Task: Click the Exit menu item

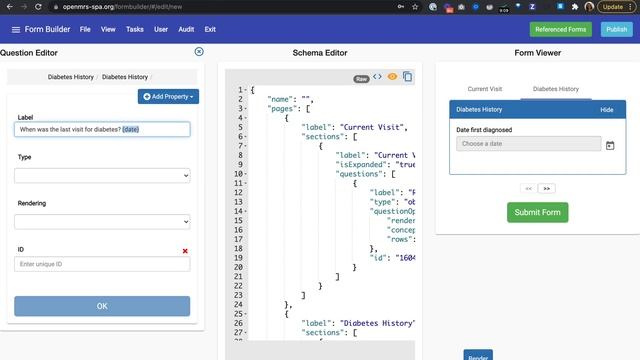Action: click(x=210, y=29)
